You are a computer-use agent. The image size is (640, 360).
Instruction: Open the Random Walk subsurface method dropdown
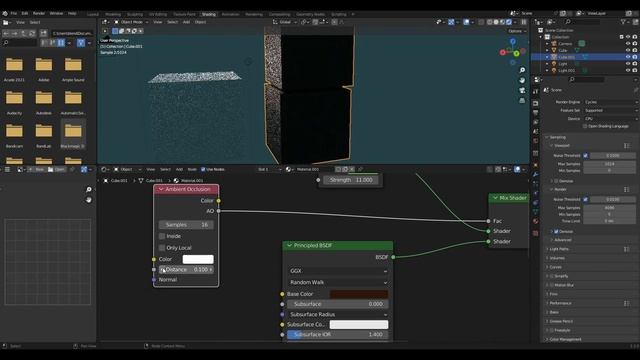338,282
